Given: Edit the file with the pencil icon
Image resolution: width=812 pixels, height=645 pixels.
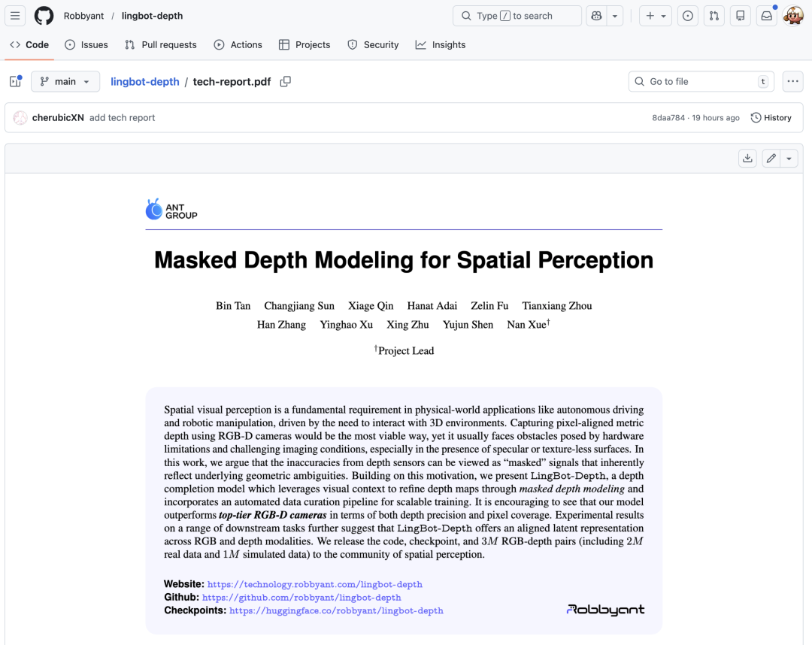Looking at the screenshot, I should [771, 159].
